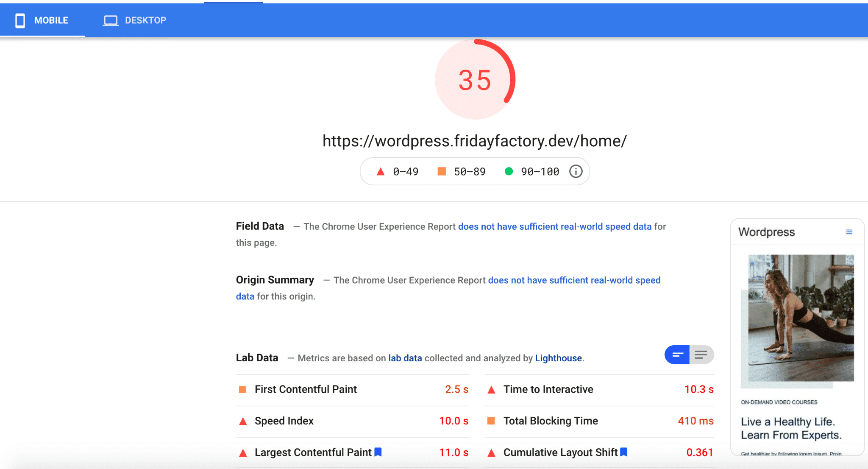Screen dimensions: 868x469
Task: Open the score legend info icon
Action: pos(576,171)
